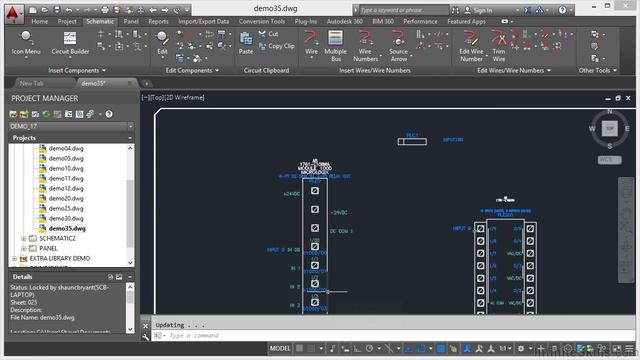This screenshot has height=360, width=640.
Task: Open the Help question mark in title bar
Action: [x=562, y=10]
